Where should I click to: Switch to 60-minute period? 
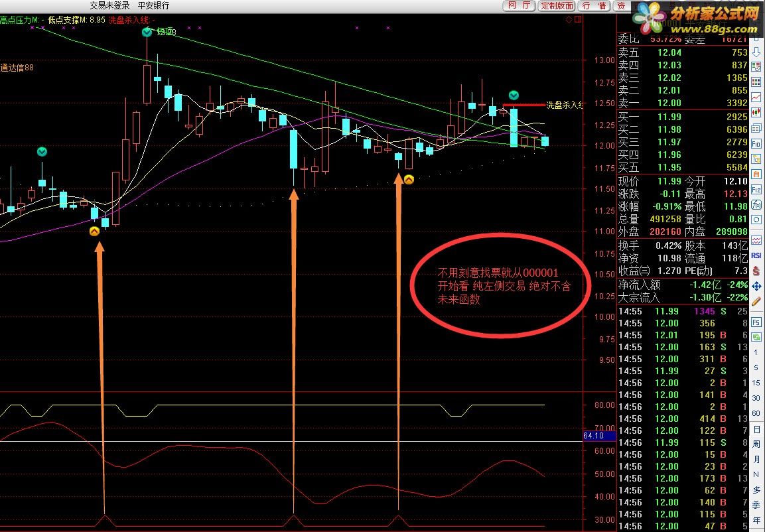756,413
